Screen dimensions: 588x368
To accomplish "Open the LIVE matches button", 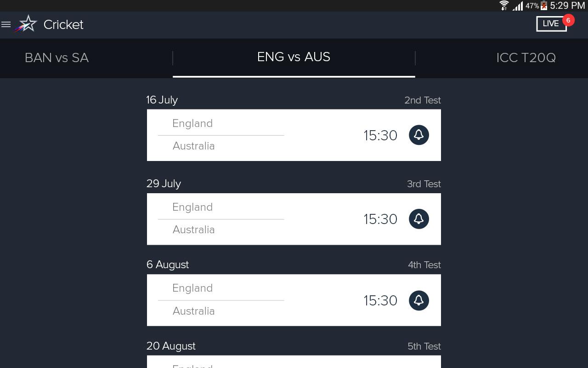I will point(551,24).
